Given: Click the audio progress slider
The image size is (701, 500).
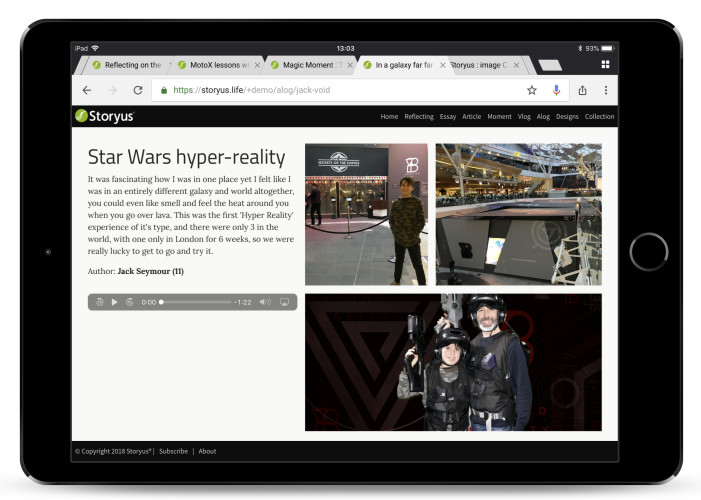Looking at the screenshot, I should tap(196, 302).
